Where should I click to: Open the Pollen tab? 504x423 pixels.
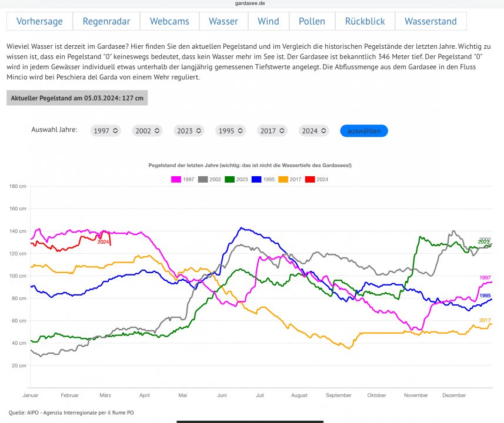coord(312,21)
